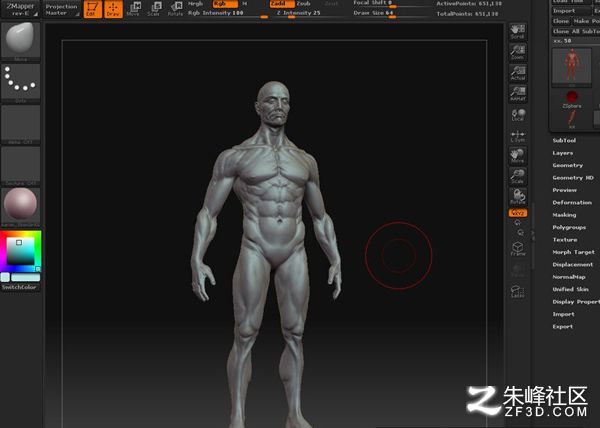Screen dimensions: 600x428
Task: Open the Unified Skin section
Action: pos(571,289)
